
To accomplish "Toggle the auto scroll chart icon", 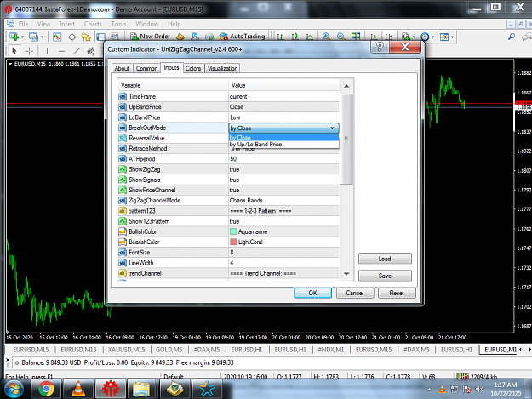I will (x=374, y=37).
